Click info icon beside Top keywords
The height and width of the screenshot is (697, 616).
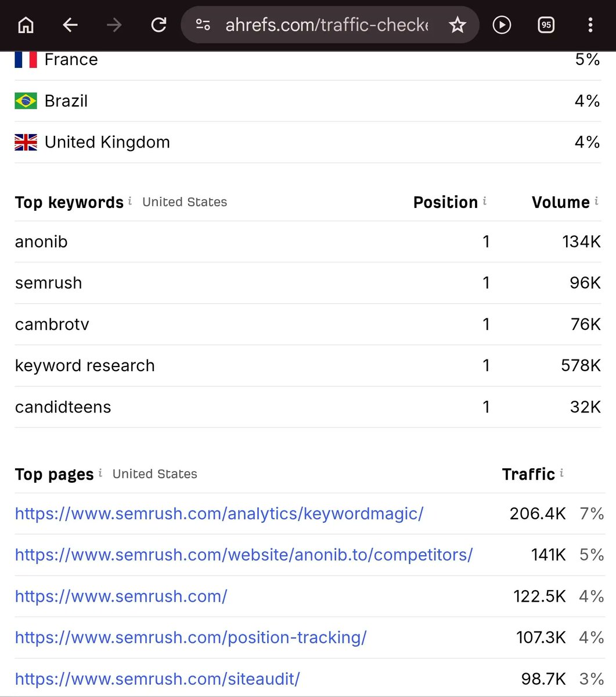[130, 200]
